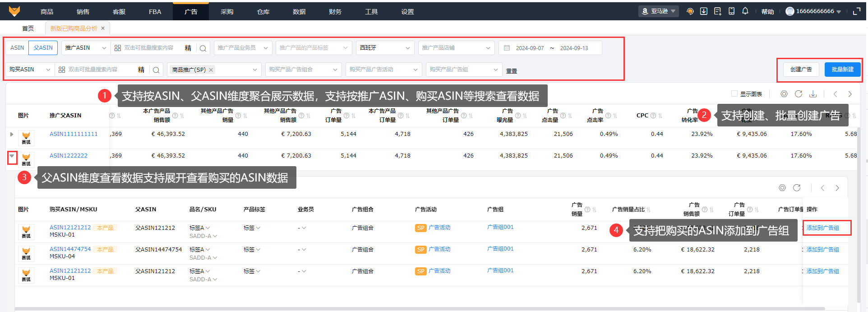Switch to the 首页 tab
868x312 pixels.
(x=28, y=28)
